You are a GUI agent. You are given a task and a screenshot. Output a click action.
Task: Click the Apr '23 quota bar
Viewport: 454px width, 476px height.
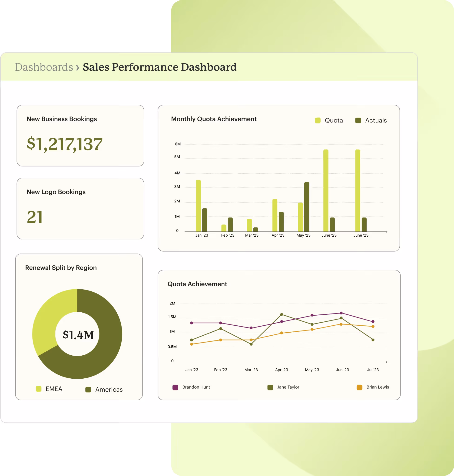[x=275, y=215]
